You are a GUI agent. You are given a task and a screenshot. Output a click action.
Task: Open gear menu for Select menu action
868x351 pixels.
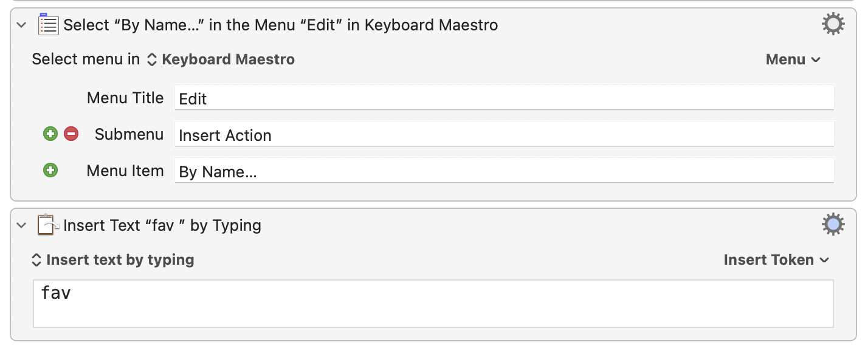(x=833, y=24)
